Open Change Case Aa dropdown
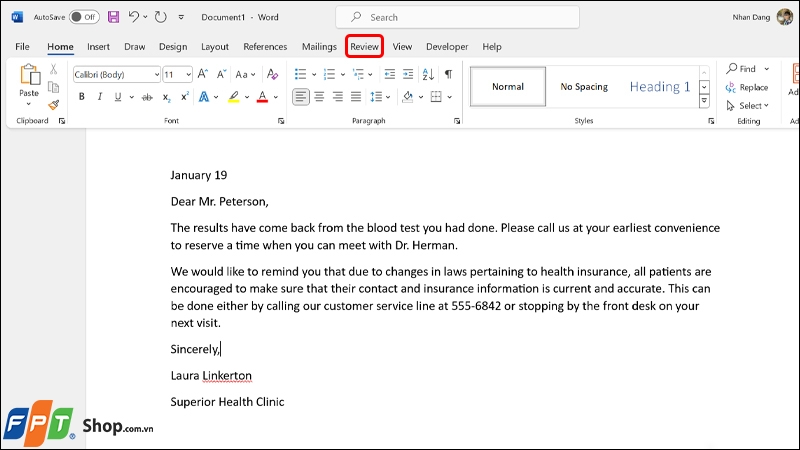800x450 pixels. (245, 74)
